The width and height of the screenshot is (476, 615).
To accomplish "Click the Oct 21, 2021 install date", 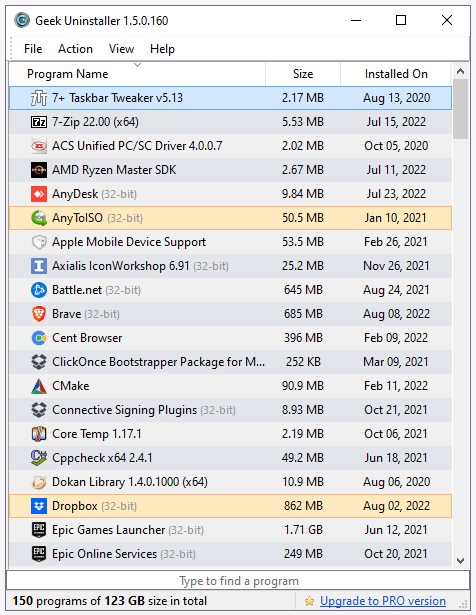I will tap(396, 410).
